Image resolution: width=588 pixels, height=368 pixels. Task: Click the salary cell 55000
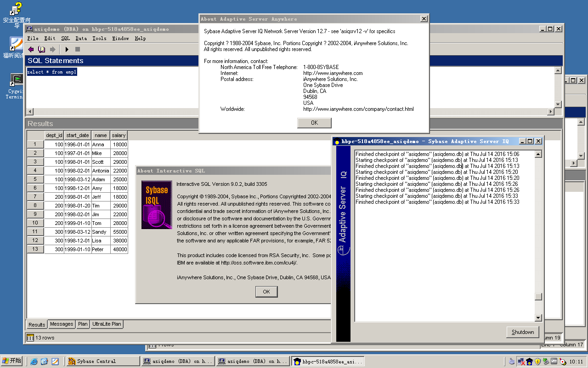click(119, 232)
